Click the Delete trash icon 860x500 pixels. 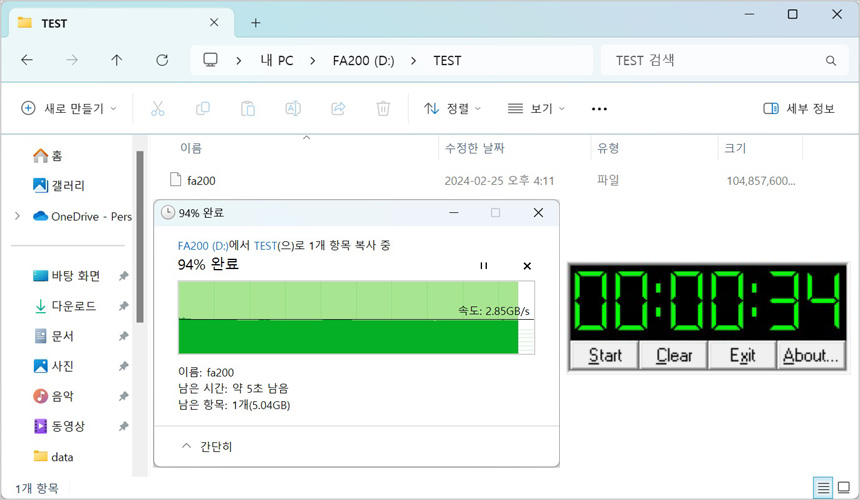[x=383, y=108]
